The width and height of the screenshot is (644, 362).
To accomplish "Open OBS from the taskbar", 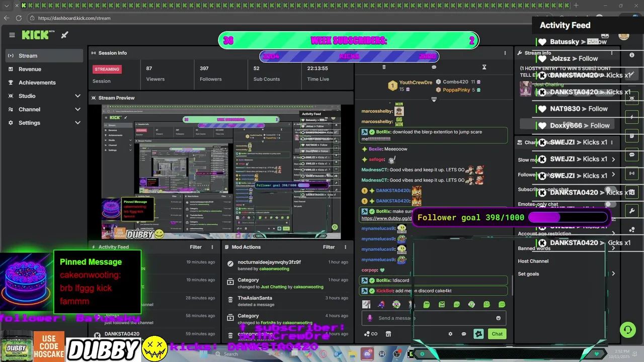I will click(x=397, y=354).
